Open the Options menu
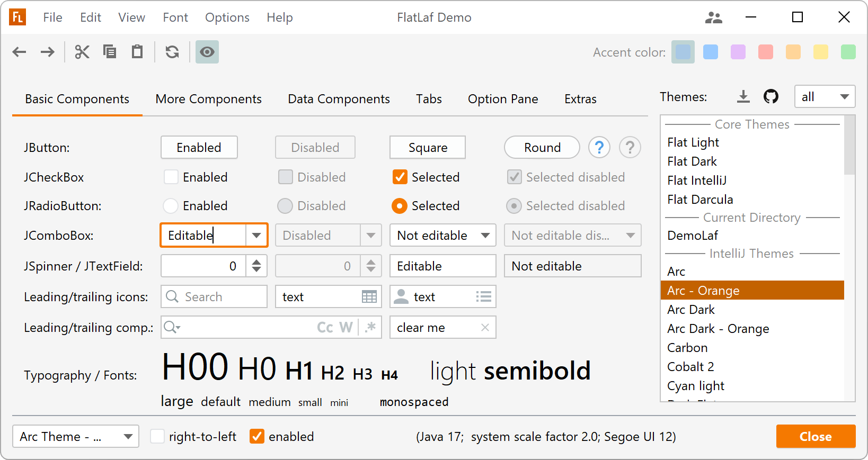The width and height of the screenshot is (868, 460). (227, 17)
